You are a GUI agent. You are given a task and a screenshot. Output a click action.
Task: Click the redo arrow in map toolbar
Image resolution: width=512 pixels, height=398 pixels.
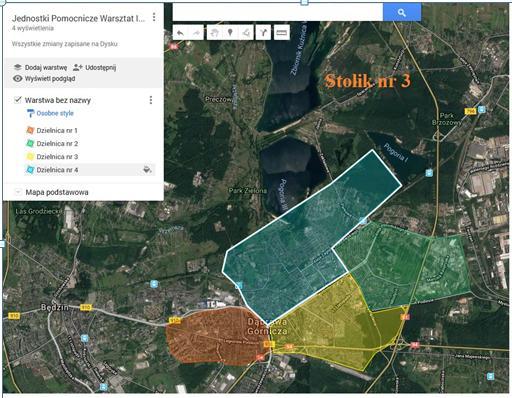[196, 33]
